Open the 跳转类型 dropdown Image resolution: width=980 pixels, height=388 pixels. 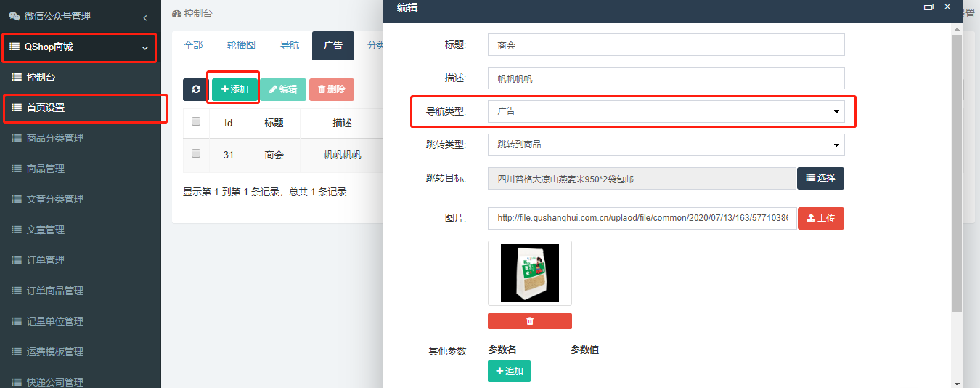(x=666, y=145)
